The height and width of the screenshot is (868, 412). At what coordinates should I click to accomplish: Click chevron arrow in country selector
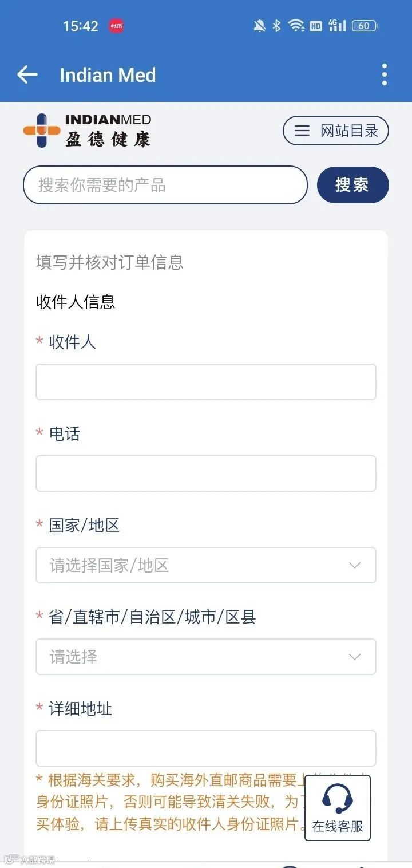[x=355, y=565]
